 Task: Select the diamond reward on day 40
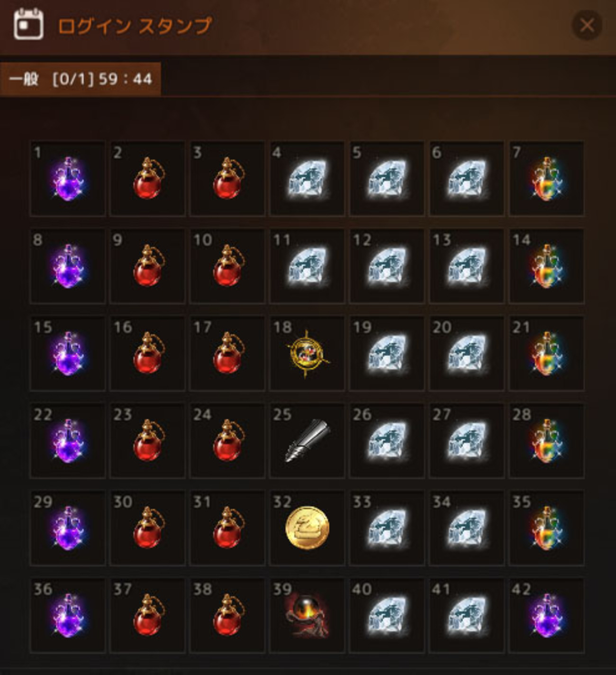(387, 615)
